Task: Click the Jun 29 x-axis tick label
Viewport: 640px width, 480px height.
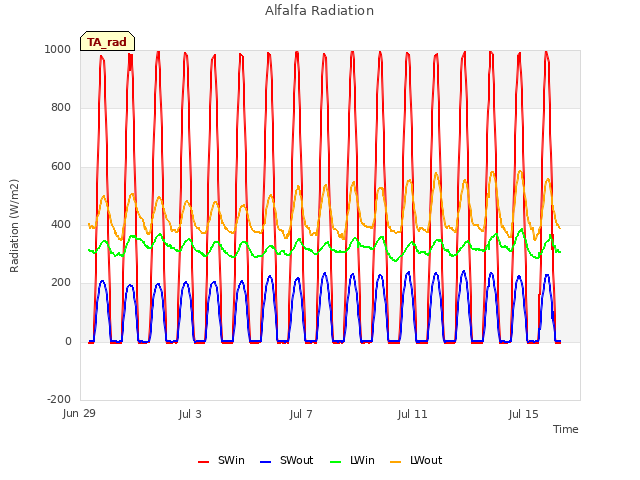Action: (x=79, y=413)
